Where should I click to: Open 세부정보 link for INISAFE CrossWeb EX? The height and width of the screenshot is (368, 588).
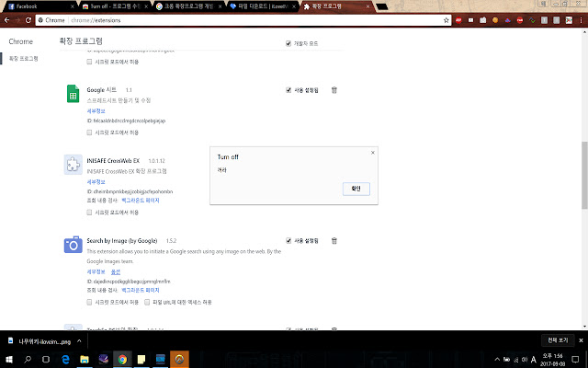pos(96,182)
